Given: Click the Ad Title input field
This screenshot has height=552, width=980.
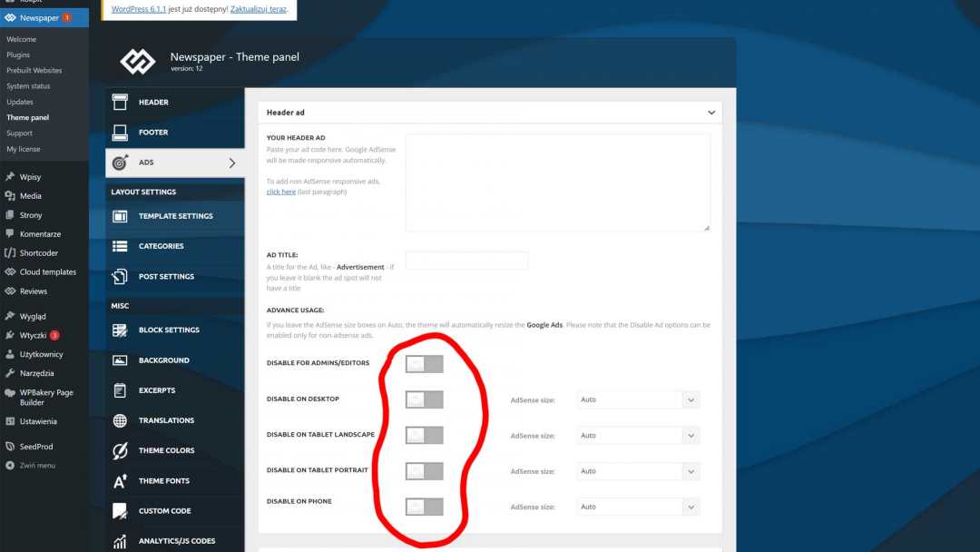Looking at the screenshot, I should coord(466,261).
